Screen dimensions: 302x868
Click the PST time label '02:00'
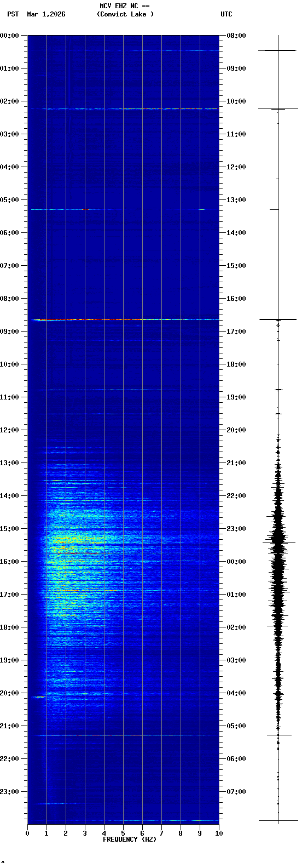[x=9, y=101]
